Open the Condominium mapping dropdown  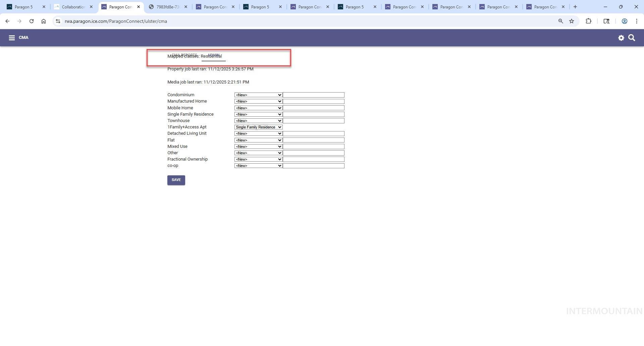[x=258, y=95]
